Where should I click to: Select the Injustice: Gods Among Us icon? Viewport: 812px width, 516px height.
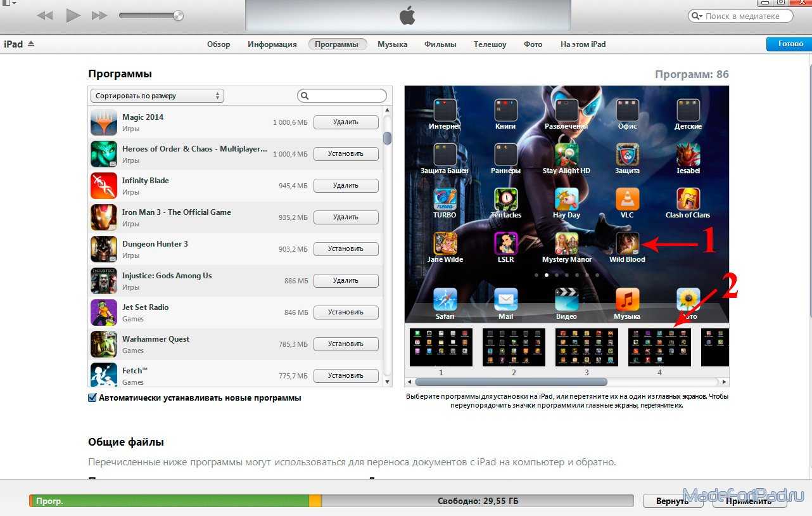[104, 281]
